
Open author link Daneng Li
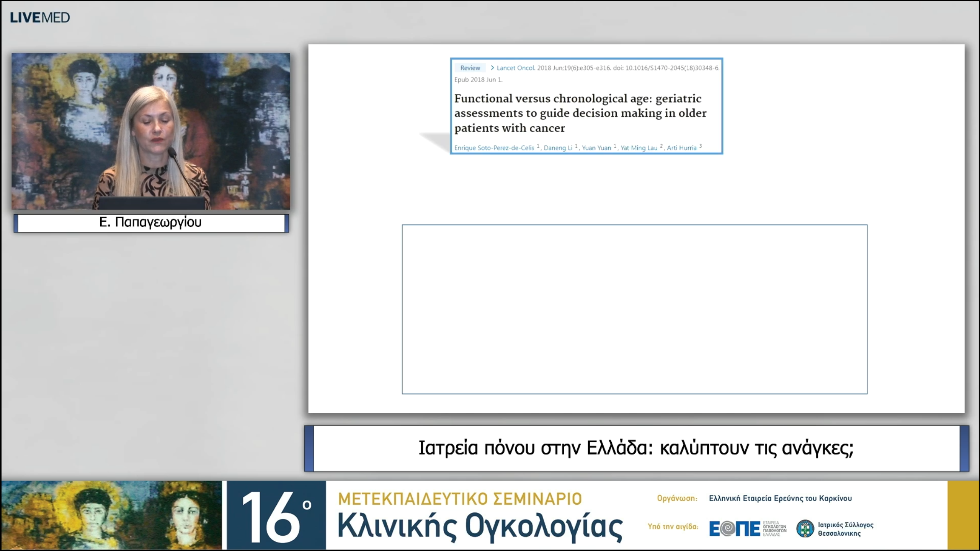558,148
